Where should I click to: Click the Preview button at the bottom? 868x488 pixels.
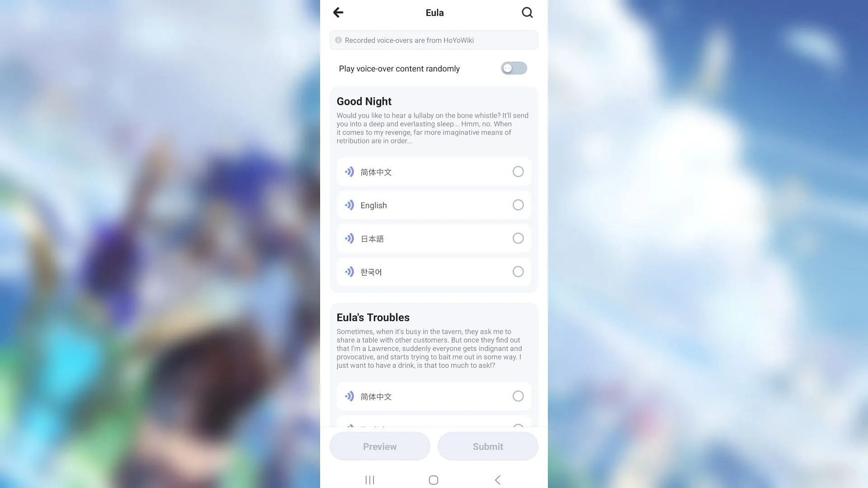(380, 446)
